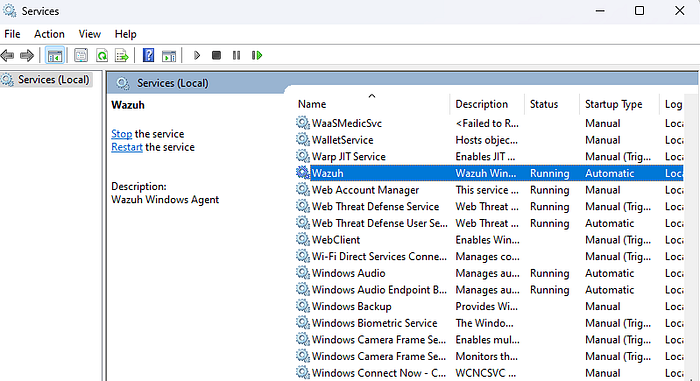Select Windows Audio Endpoint B... service
Viewport: 700px width, 381px height.
(x=379, y=289)
